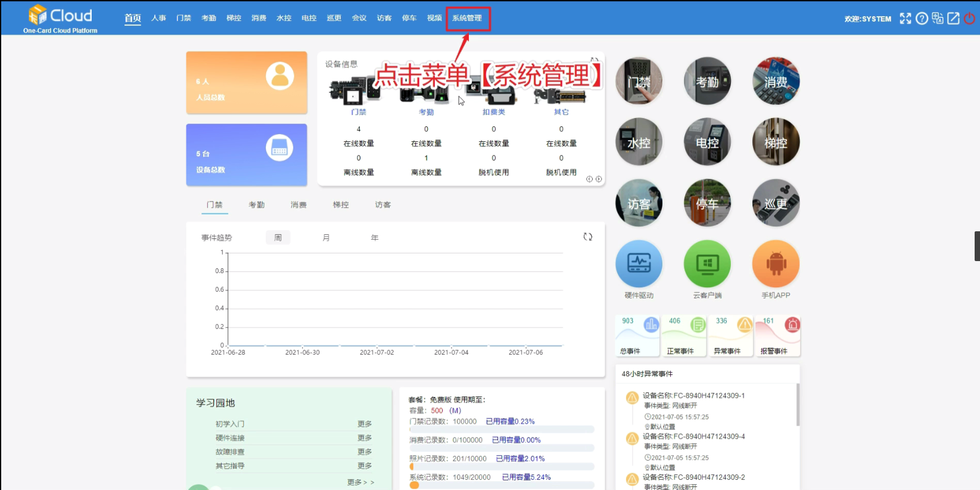Click 更多 next to 初学入门

click(x=365, y=424)
